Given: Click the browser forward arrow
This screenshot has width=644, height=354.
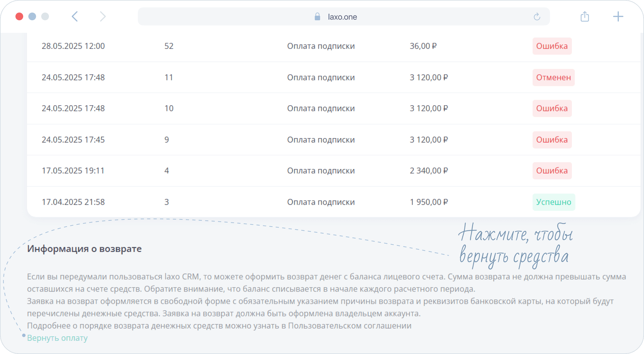Looking at the screenshot, I should [x=102, y=16].
